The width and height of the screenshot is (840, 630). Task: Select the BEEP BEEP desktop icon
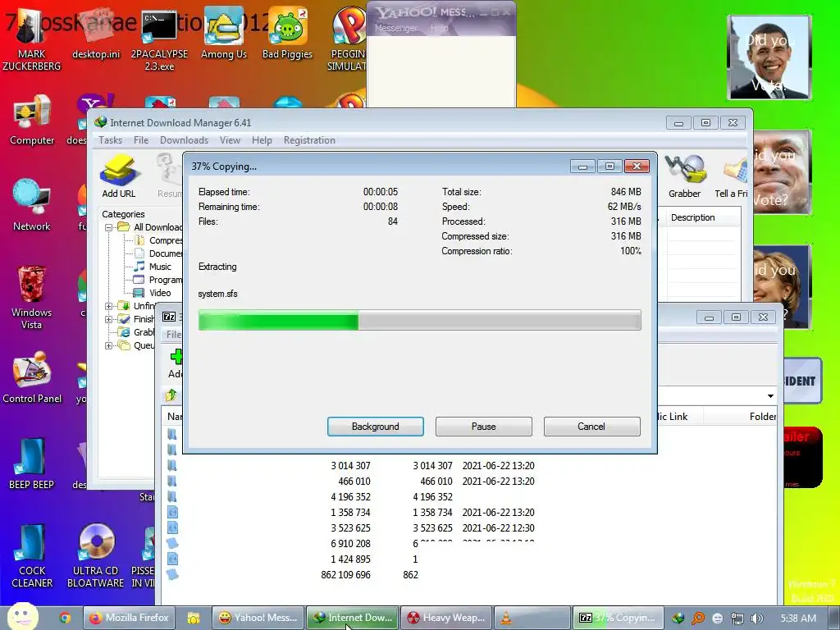click(x=32, y=464)
